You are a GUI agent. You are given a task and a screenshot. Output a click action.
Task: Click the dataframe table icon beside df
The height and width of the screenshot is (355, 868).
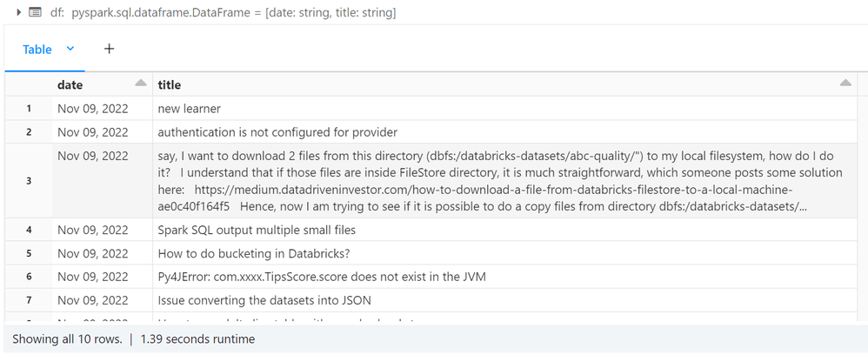[35, 12]
